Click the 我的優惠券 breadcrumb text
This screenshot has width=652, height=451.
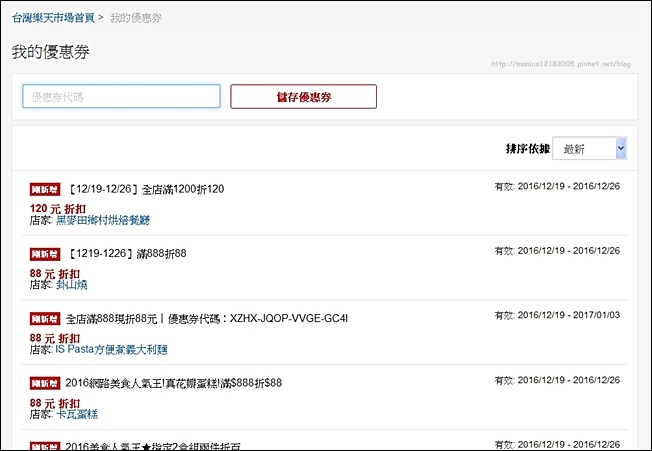tap(136, 18)
